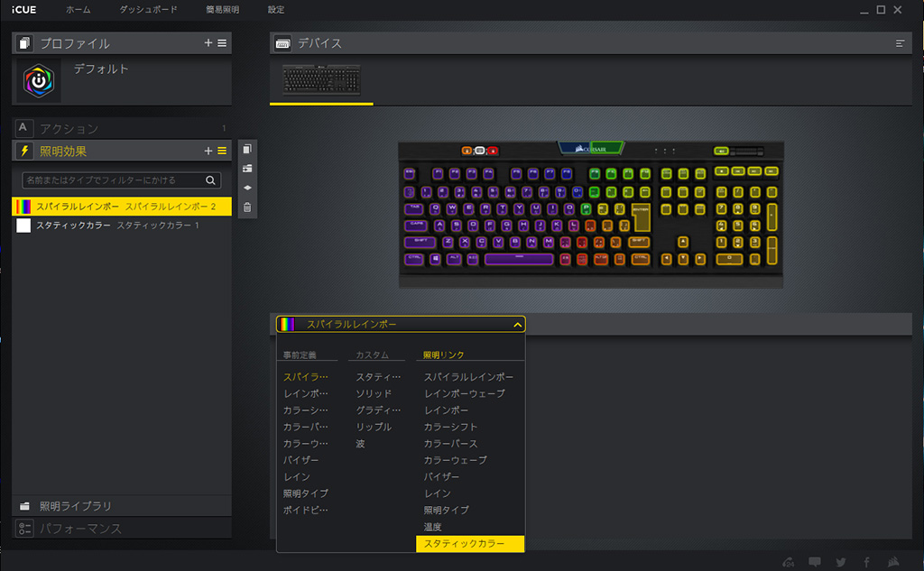Expand the アクション section

69,129
